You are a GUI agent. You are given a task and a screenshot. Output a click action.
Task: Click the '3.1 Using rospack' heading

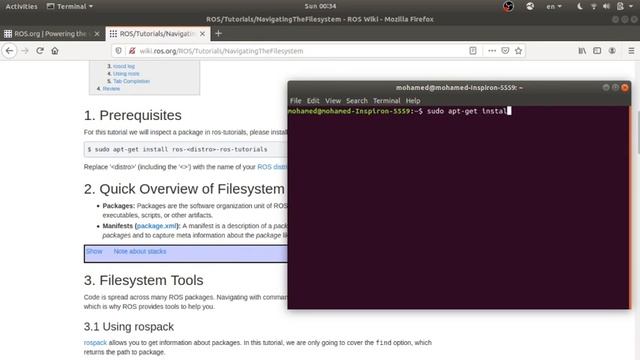129,327
